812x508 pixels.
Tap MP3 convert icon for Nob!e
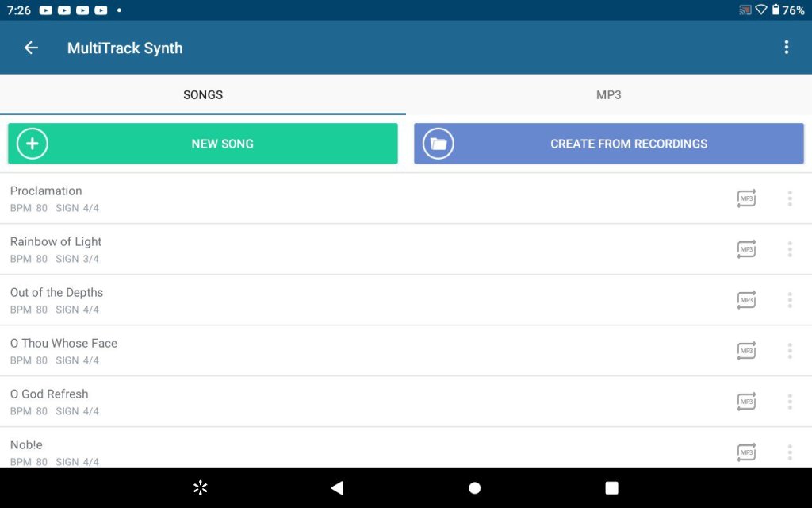(746, 452)
